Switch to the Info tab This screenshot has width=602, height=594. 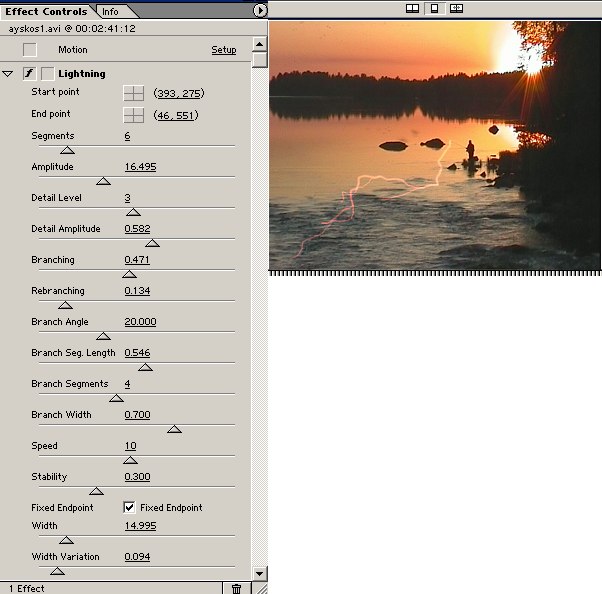pos(110,12)
